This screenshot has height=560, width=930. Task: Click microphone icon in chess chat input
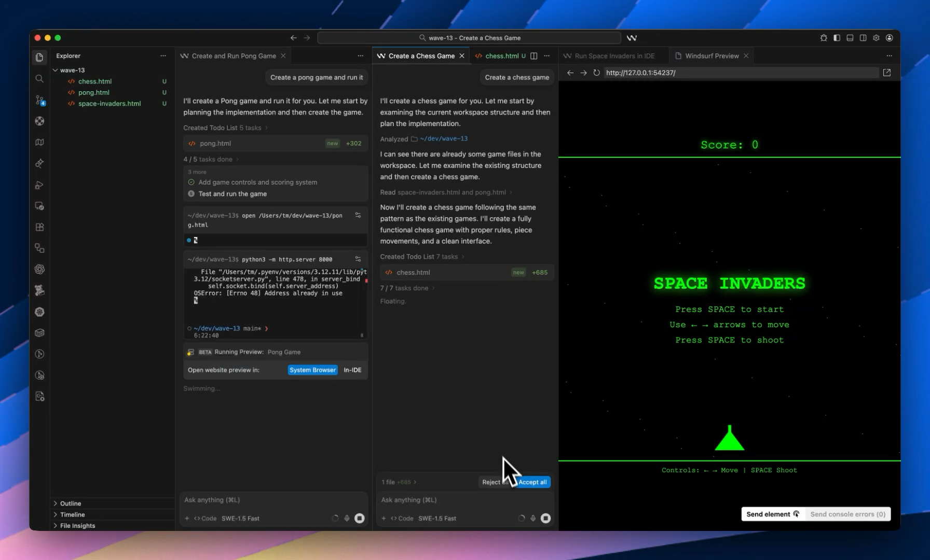click(533, 518)
